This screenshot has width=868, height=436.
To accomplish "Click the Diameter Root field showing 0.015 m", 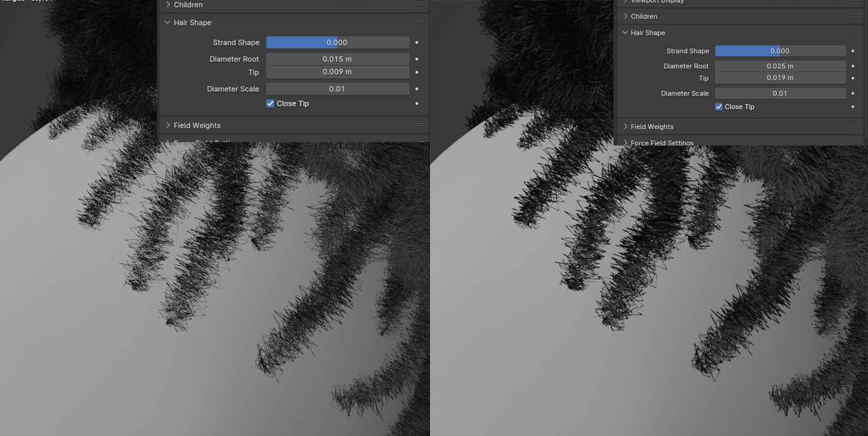I will 337,59.
